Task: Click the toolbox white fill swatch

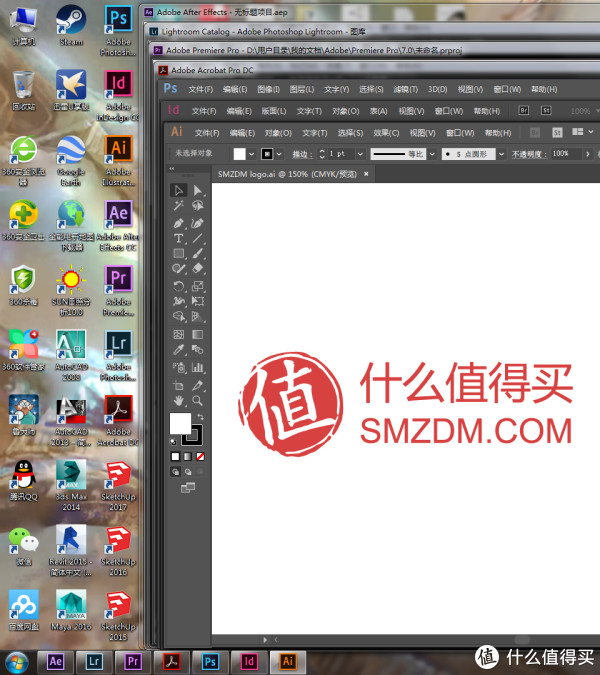Action: coord(180,423)
